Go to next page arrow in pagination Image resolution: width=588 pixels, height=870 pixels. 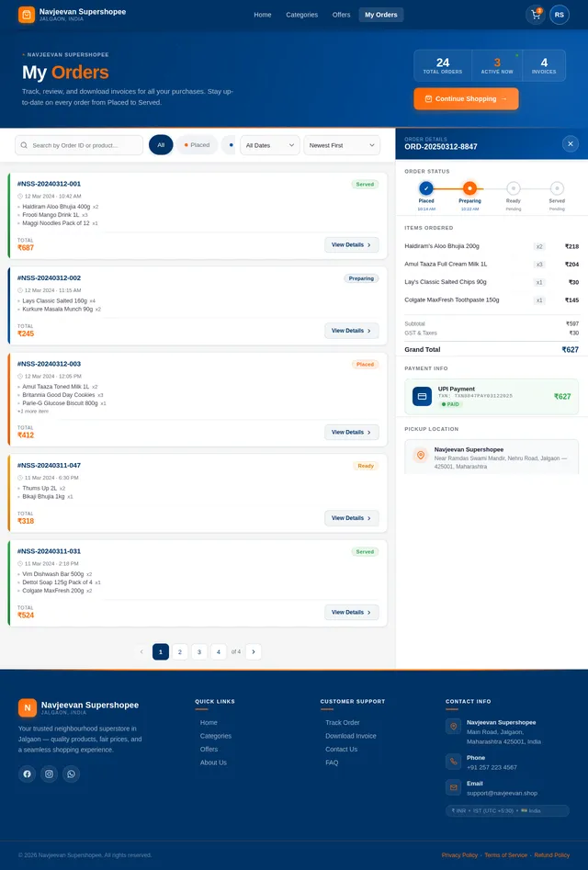click(x=254, y=651)
